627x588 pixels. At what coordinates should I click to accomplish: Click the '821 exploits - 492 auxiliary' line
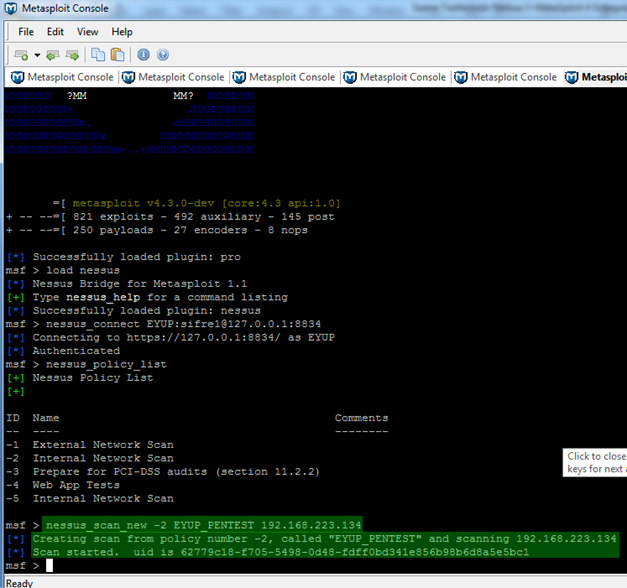[x=170, y=217]
